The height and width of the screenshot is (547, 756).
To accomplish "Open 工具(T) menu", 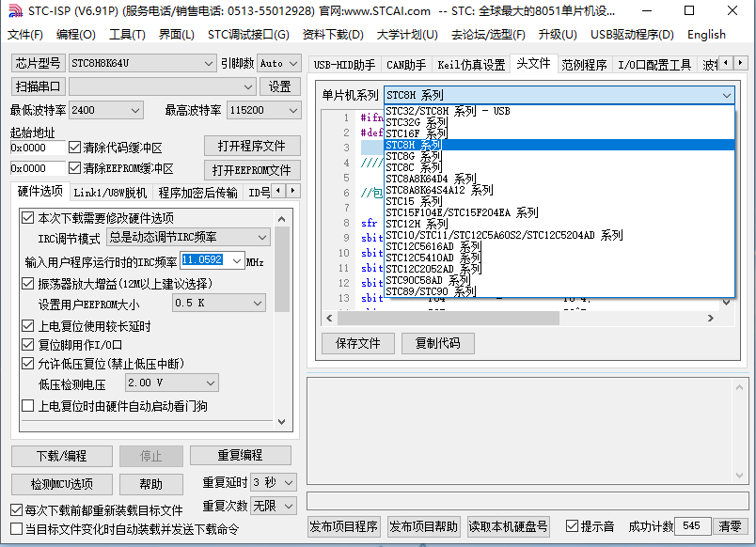I will 127,35.
